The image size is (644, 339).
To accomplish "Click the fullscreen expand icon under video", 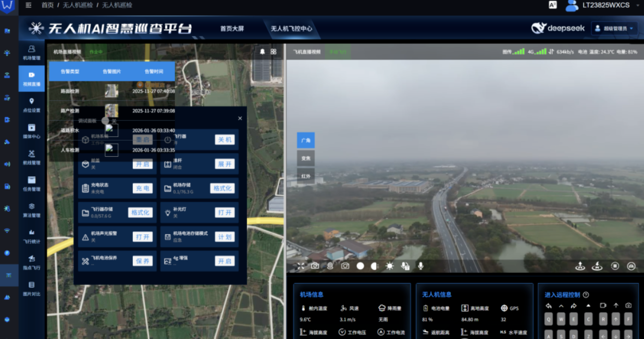I will click(301, 266).
